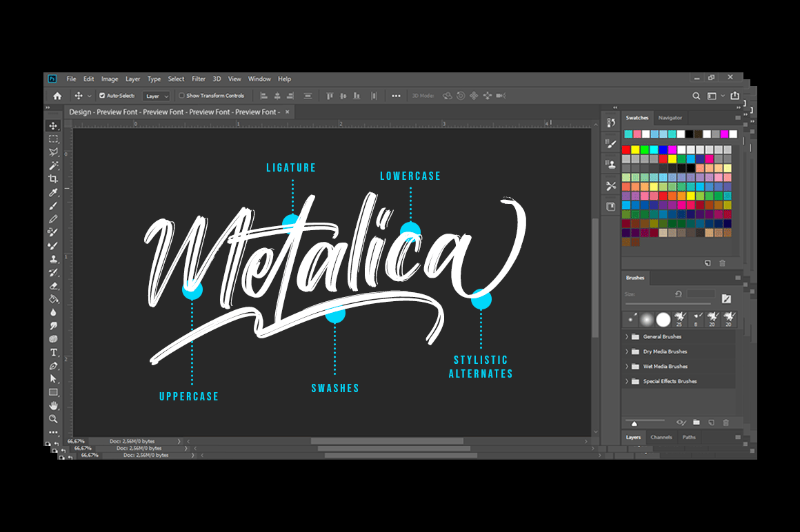Screen dimensions: 800x532
Task: Select the Clone Stamp tool
Action: point(53,259)
